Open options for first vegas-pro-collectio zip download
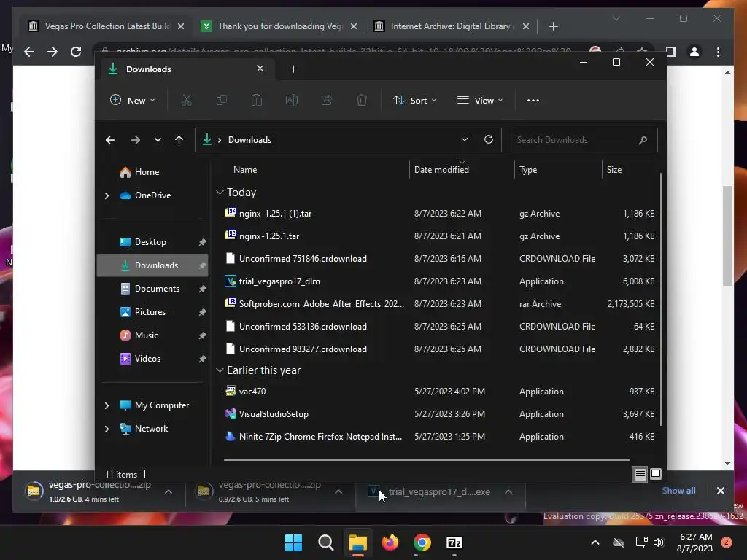The image size is (747, 560). coord(169,492)
